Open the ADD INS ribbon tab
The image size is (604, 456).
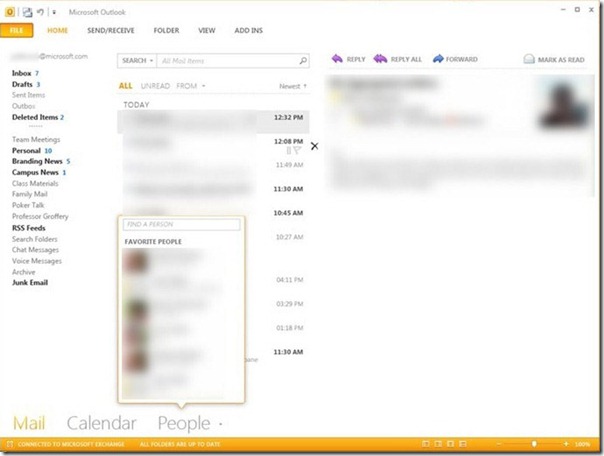[x=248, y=30]
